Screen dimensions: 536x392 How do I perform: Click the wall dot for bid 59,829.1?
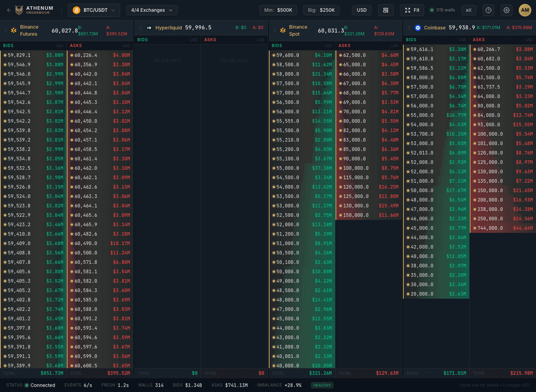coord(5,55)
